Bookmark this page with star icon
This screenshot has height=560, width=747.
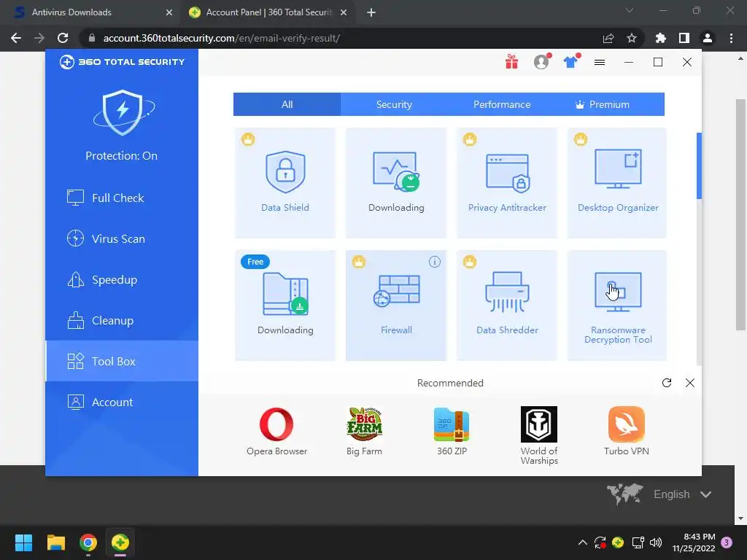(631, 38)
